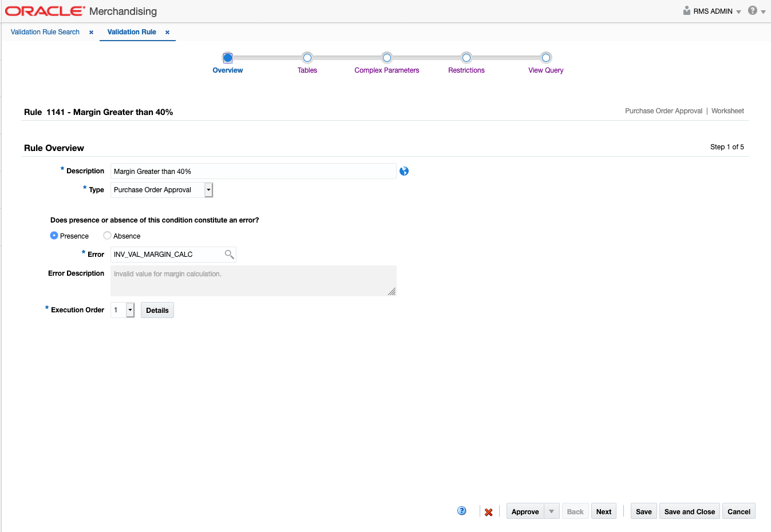Click the RMS ADMIN user icon
Screen dimensions: 771x532
point(686,10)
